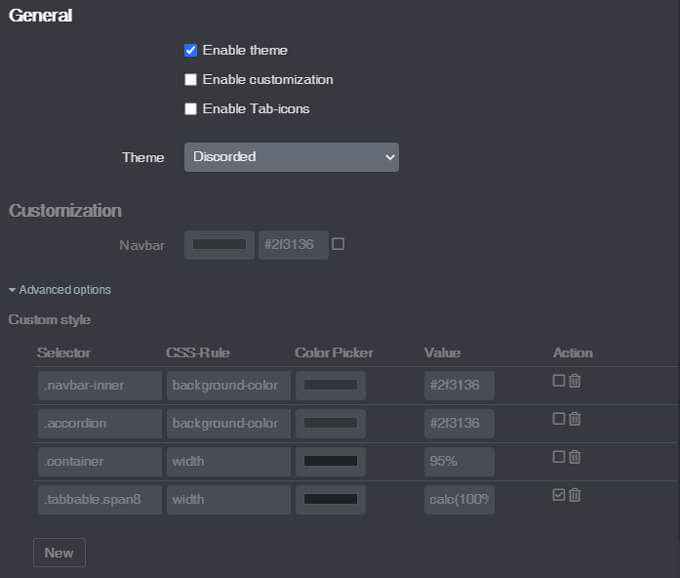This screenshot has height=578, width=680.
Task: Collapse the Advanced options section
Action: pyautogui.click(x=60, y=290)
